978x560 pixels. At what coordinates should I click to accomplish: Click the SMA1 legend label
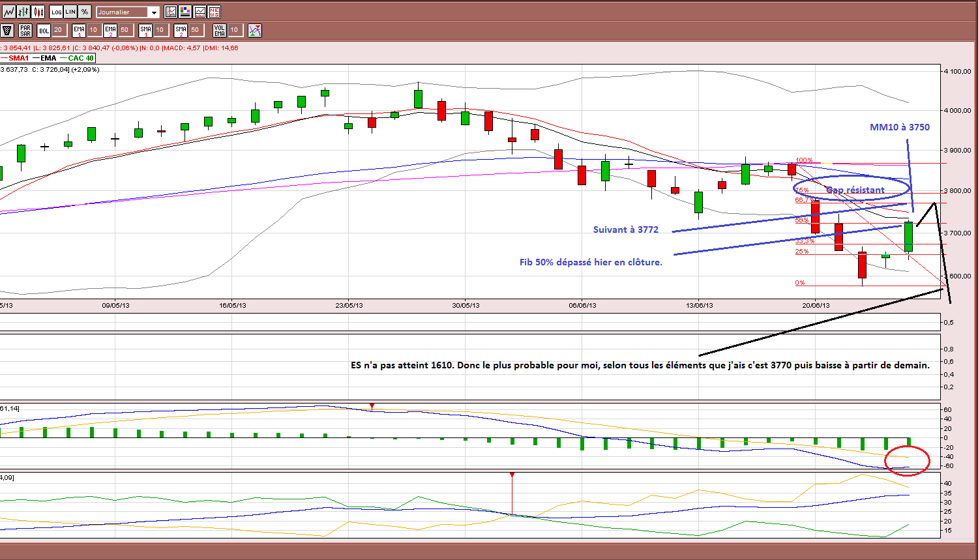tap(20, 58)
